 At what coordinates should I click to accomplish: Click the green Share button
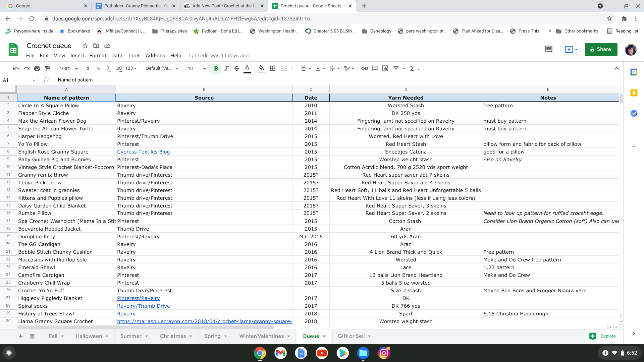tap(601, 49)
